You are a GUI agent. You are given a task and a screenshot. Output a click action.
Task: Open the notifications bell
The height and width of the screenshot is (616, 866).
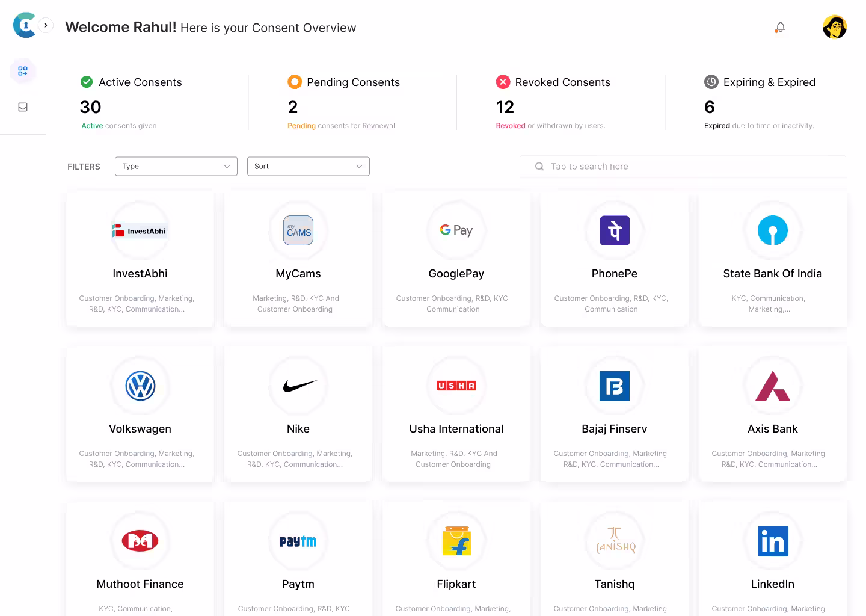pyautogui.click(x=780, y=28)
